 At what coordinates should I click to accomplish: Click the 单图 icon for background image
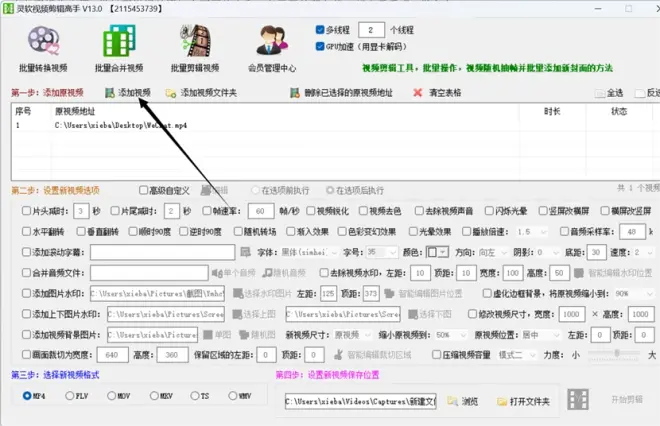pyautogui.click(x=208, y=335)
